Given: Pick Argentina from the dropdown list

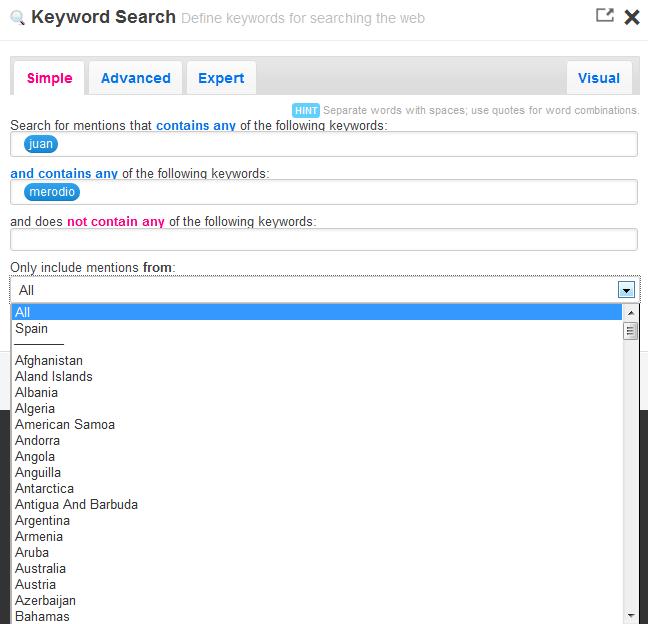Looking at the screenshot, I should click(42, 521).
